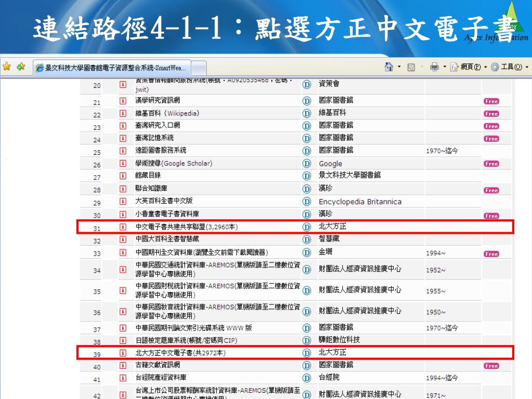
Task: Click D database icon for 台經院產經資料庫
Action: [x=307, y=378]
